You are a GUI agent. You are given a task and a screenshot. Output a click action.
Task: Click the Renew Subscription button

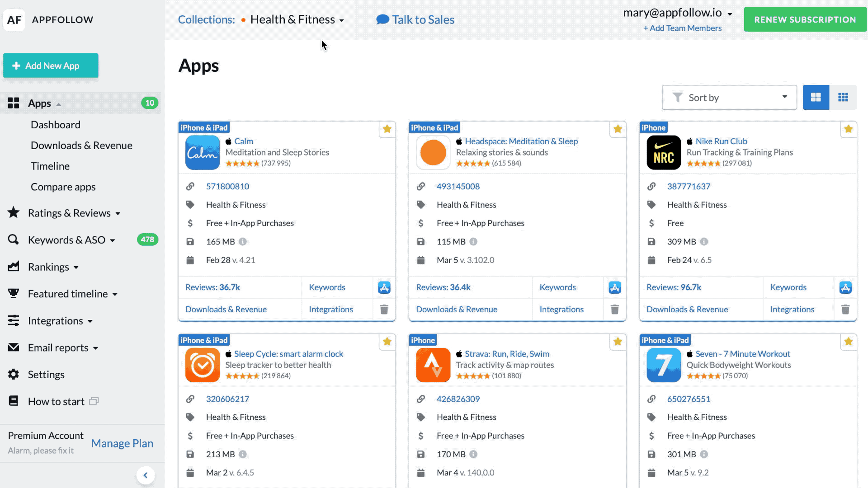[805, 20]
